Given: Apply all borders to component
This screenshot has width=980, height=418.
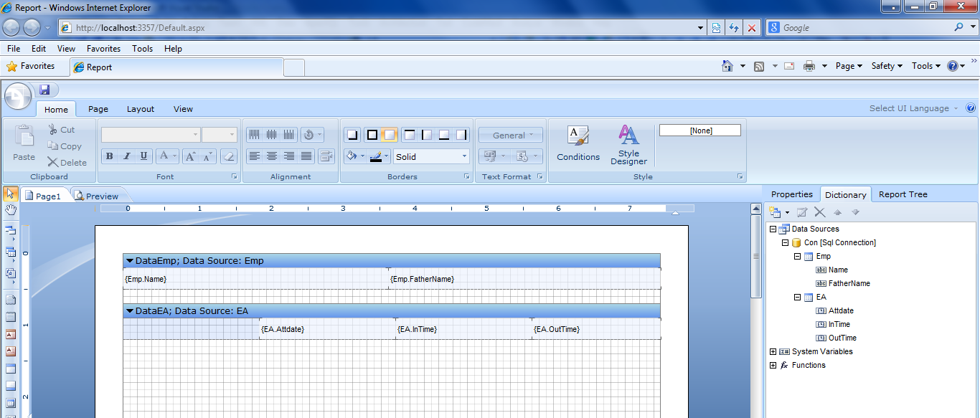Looking at the screenshot, I should [x=372, y=135].
